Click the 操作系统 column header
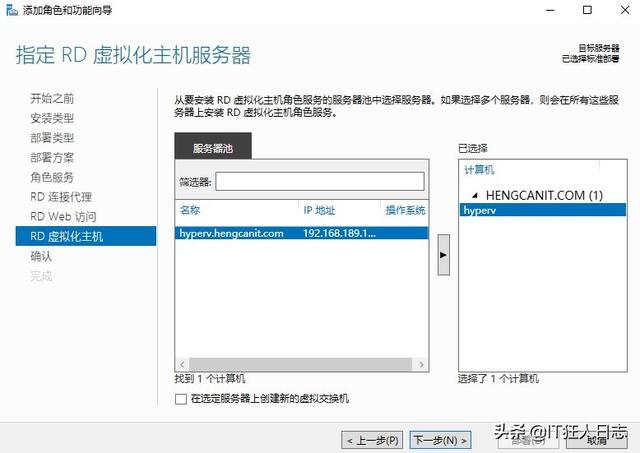 (x=405, y=210)
